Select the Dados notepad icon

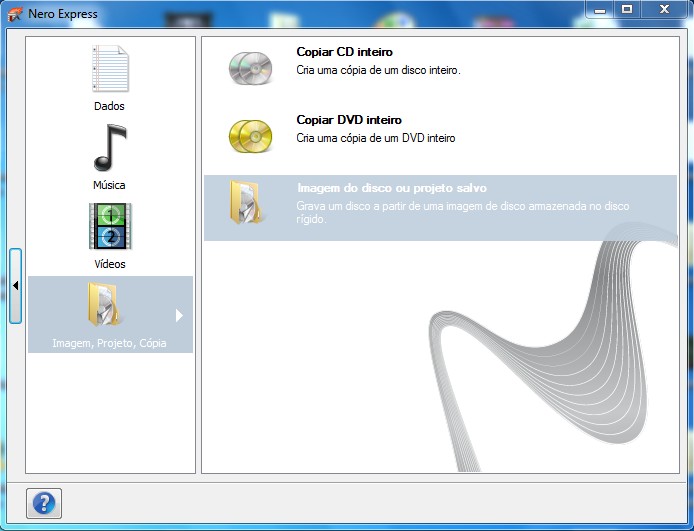[x=110, y=69]
